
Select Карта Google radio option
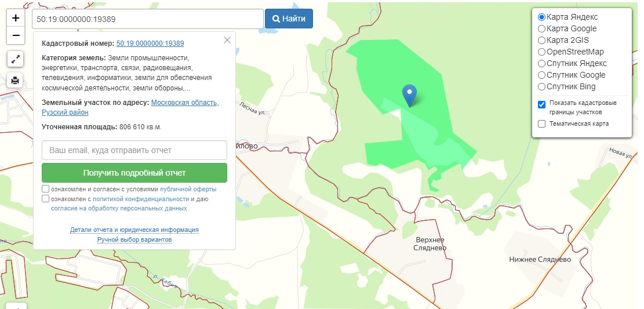point(542,28)
